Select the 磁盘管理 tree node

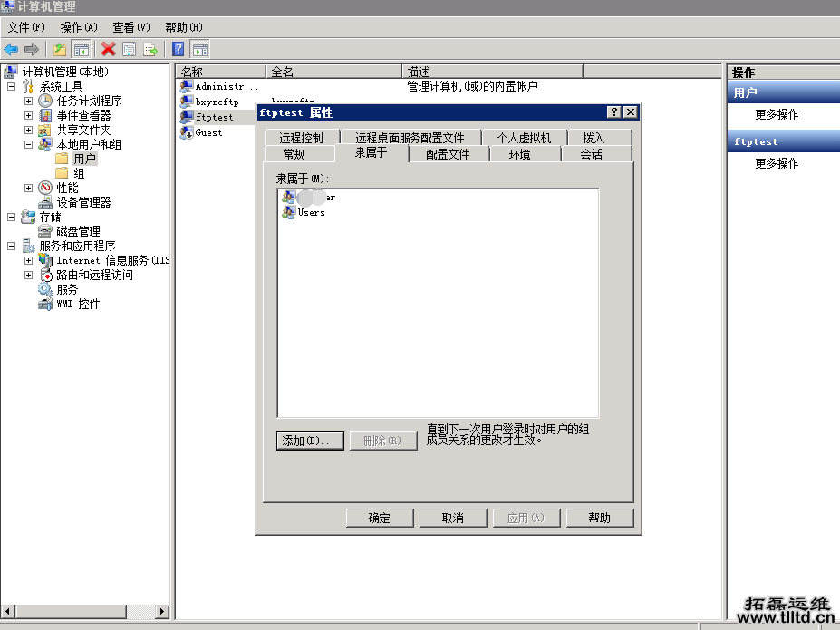pyautogui.click(x=79, y=231)
